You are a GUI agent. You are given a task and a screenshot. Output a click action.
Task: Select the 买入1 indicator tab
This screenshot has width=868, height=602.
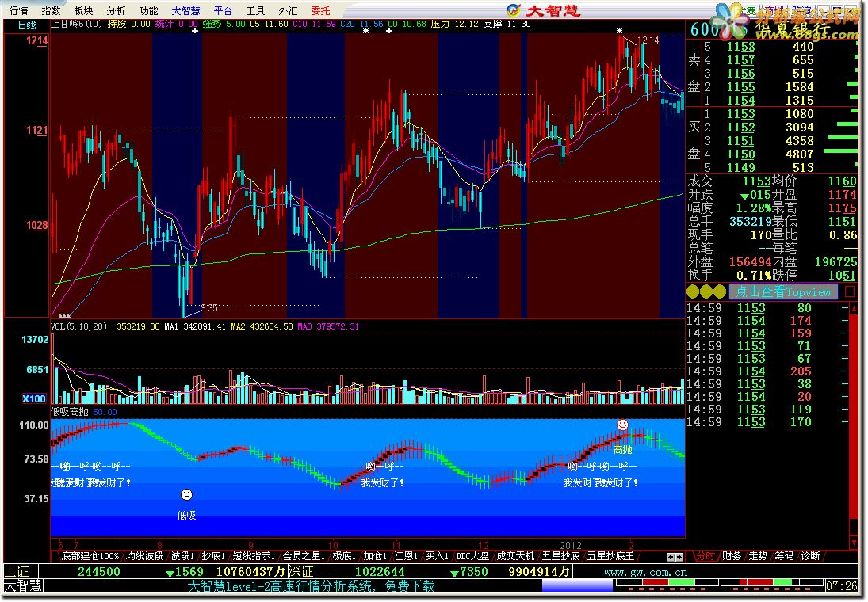436,556
